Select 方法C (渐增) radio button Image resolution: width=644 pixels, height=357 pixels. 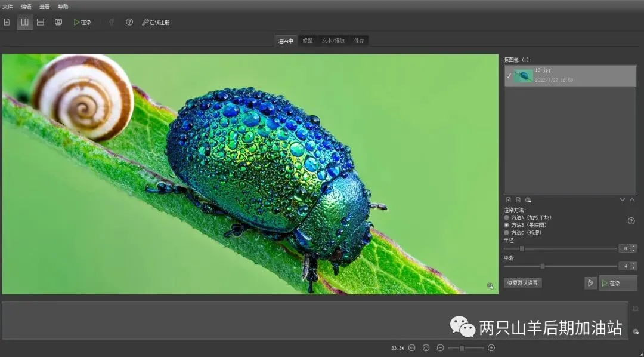point(506,233)
